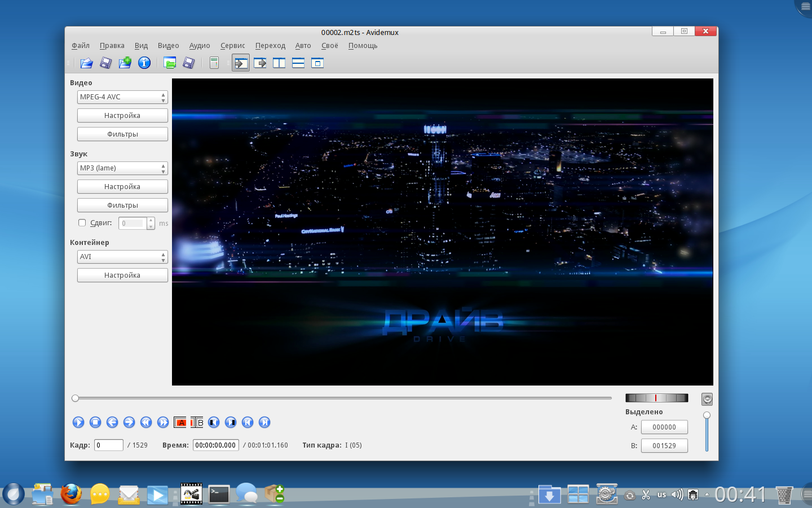
Task: Toggle output preview mode in toolbar
Action: click(260, 63)
